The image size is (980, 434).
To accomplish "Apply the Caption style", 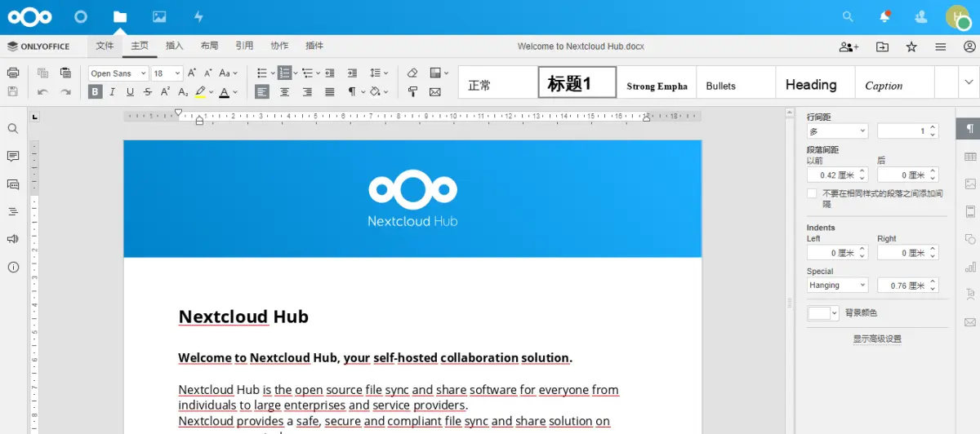I will coord(894,82).
